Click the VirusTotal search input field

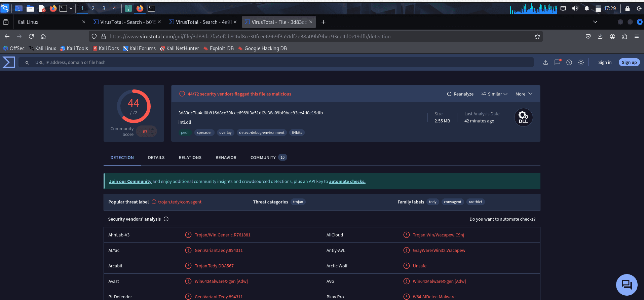(x=276, y=62)
